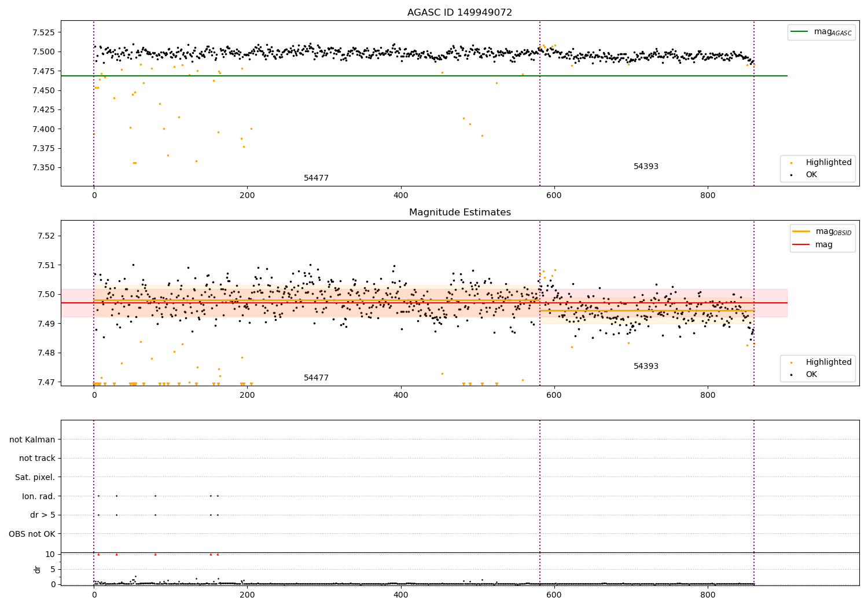
Task: Click the 'Magnitude Estimates' plot title
Action: pos(459,213)
